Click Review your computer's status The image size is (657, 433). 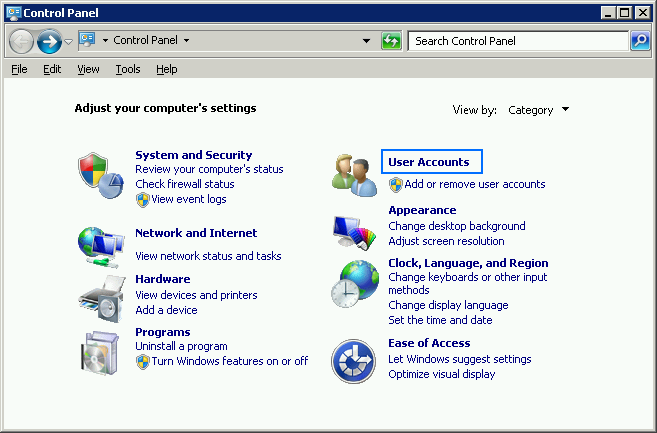click(209, 169)
